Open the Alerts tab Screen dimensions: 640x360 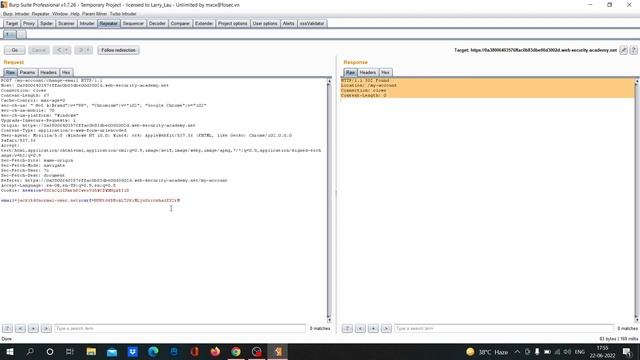coord(289,24)
